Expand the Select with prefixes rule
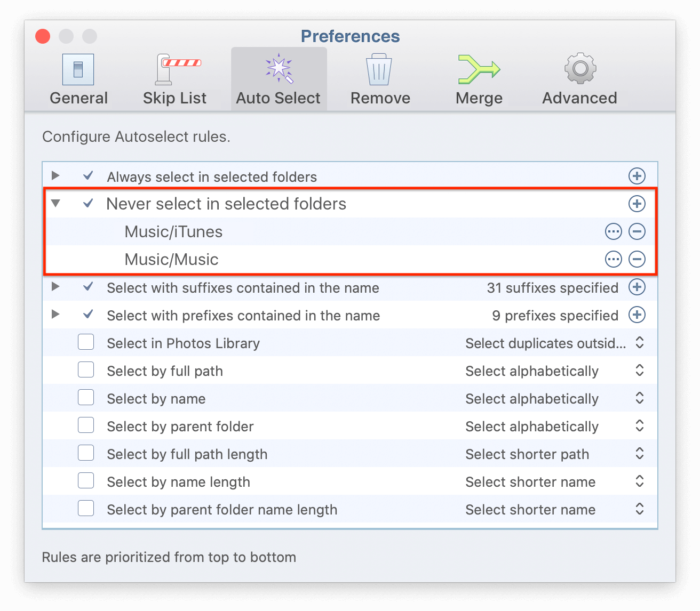Screen dimensions: 700x611 pos(55,314)
